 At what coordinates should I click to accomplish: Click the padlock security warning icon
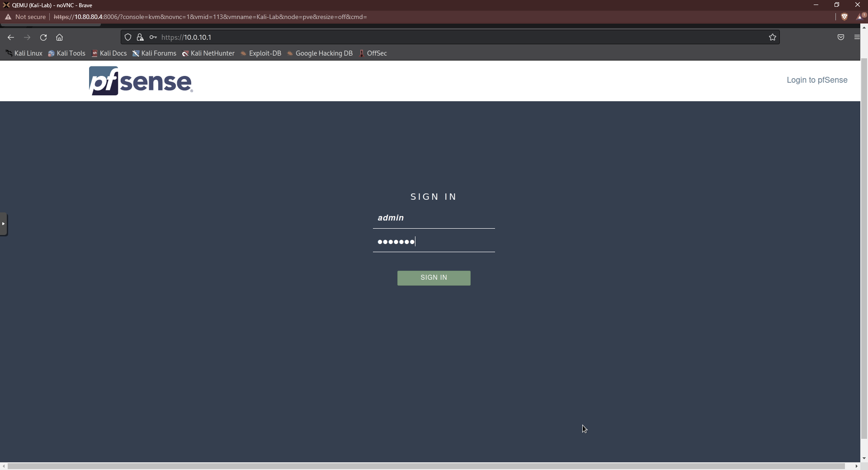(141, 38)
